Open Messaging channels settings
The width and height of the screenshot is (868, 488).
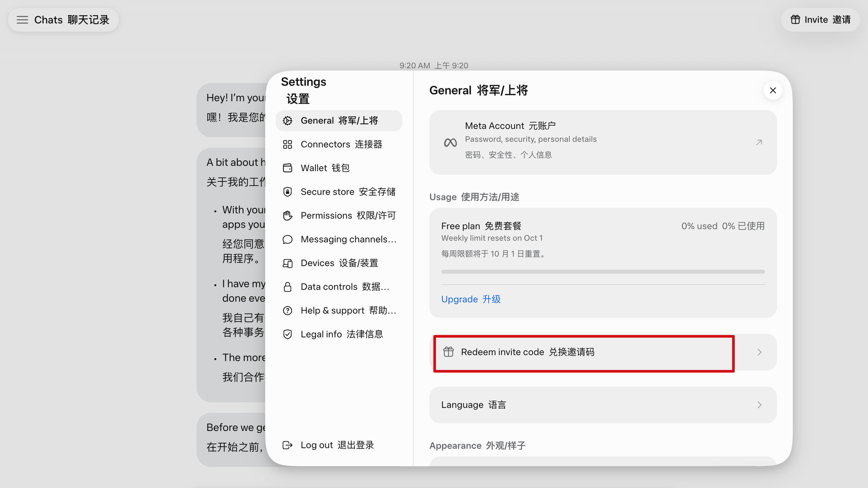(x=339, y=239)
